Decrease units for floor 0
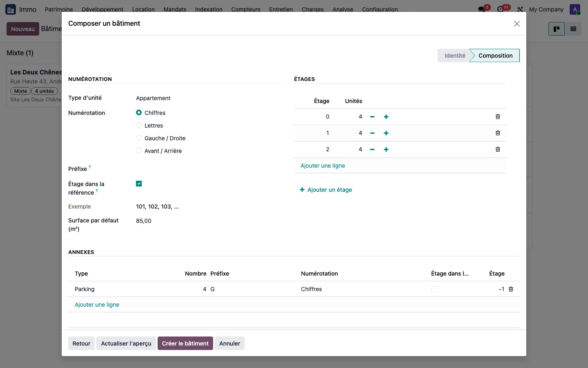 372,117
